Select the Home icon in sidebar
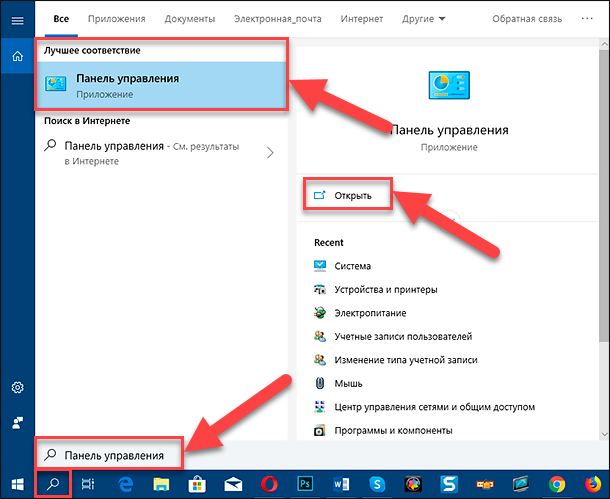This screenshot has width=610, height=499. (x=18, y=56)
